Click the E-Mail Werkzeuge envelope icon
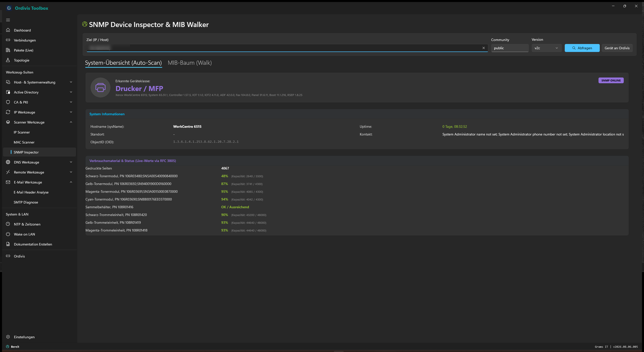This screenshot has width=644, height=352. [x=8, y=182]
